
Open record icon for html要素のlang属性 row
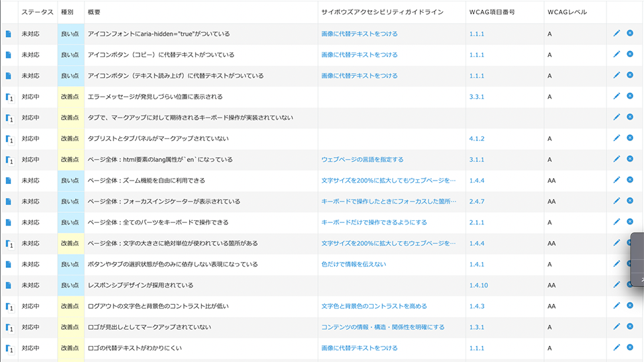coord(9,161)
